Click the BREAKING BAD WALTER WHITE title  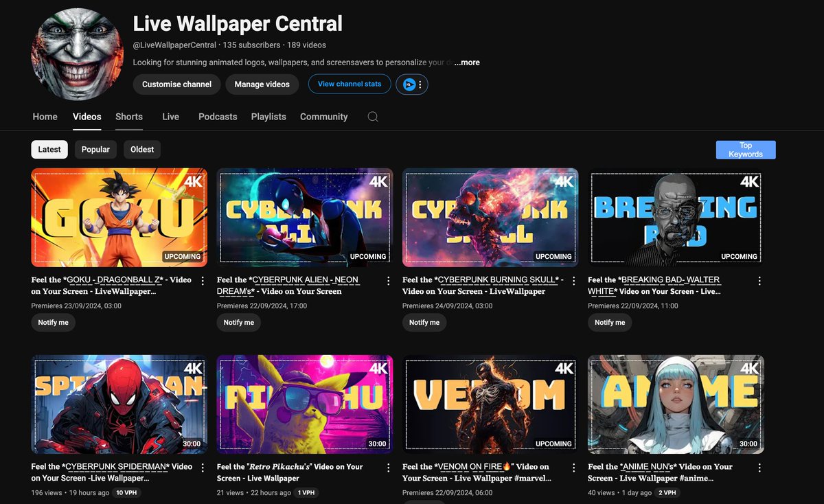click(x=654, y=286)
